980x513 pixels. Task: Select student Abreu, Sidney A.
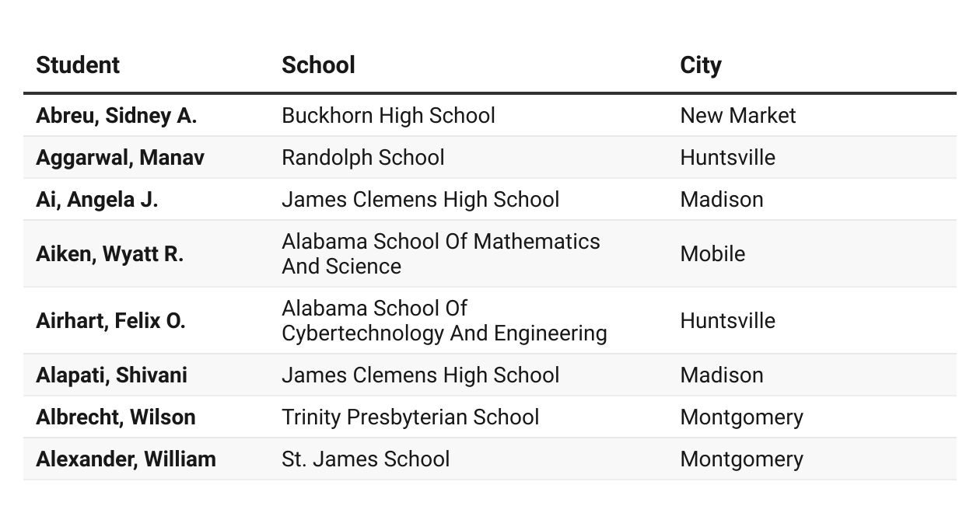click(x=116, y=116)
